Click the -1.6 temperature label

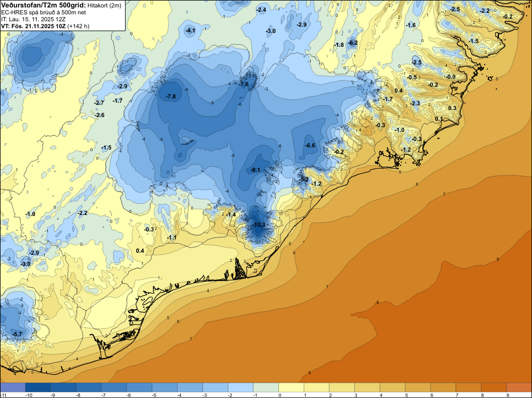(411, 25)
